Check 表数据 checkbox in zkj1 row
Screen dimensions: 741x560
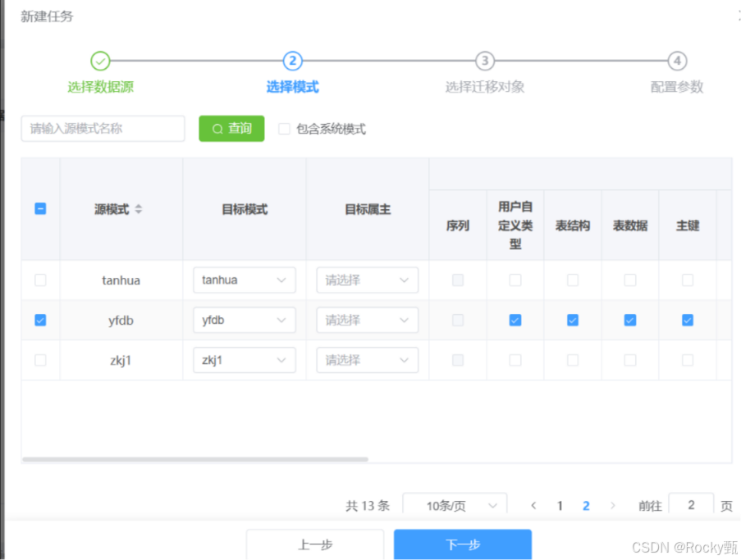pos(630,360)
